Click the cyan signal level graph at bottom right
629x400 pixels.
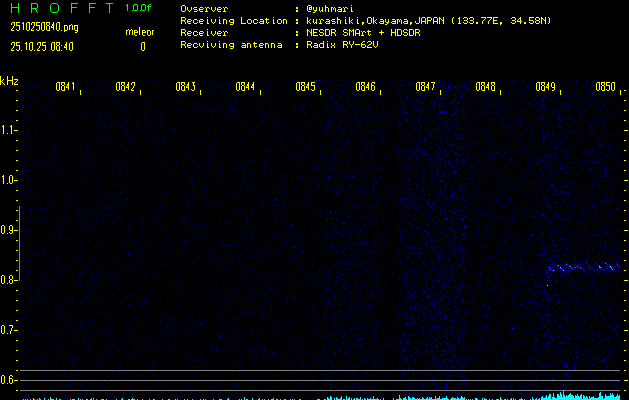point(582,396)
